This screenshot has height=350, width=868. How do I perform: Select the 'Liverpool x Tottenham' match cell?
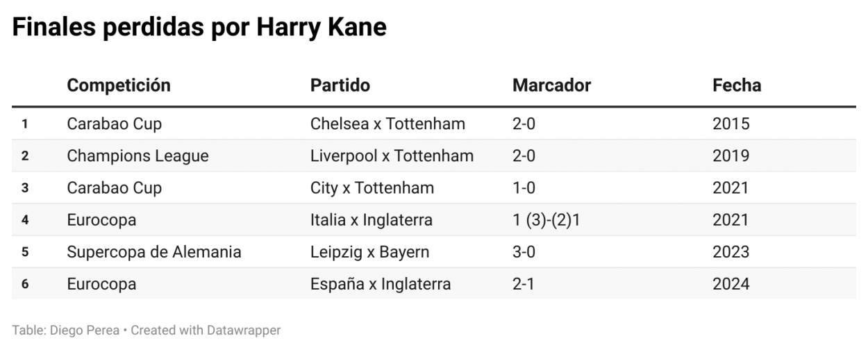[392, 156]
